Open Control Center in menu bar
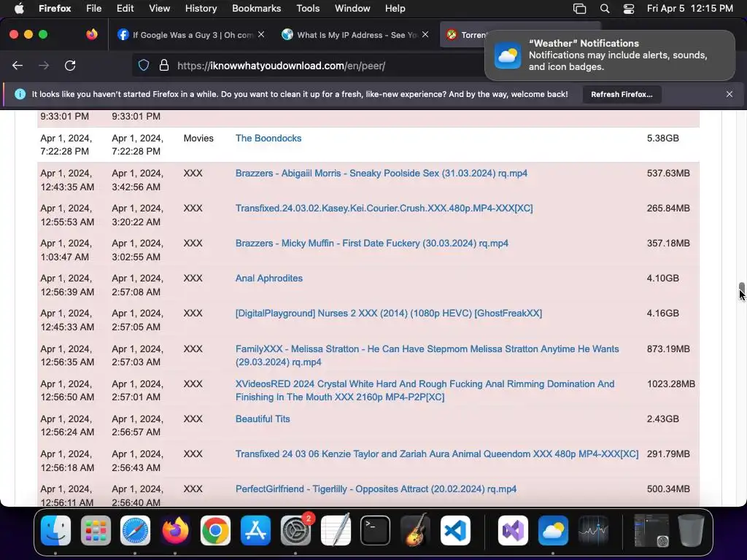The width and height of the screenshot is (747, 560). click(x=629, y=9)
